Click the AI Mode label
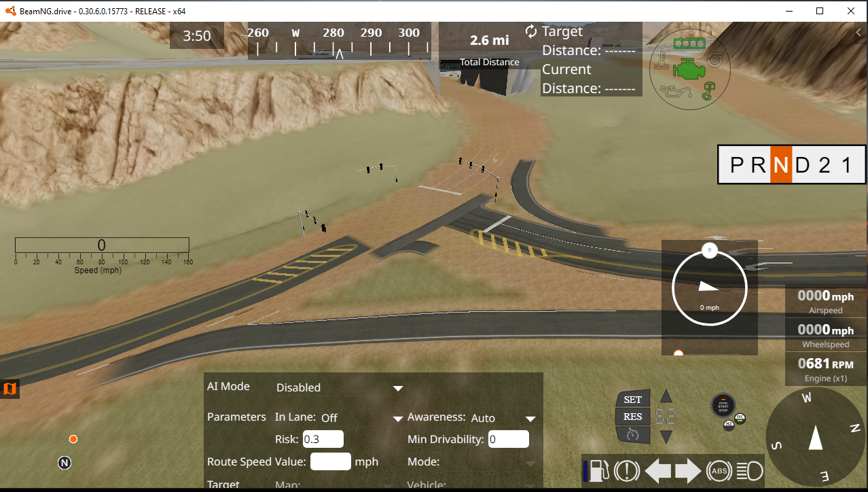The width and height of the screenshot is (868, 492). (228, 386)
